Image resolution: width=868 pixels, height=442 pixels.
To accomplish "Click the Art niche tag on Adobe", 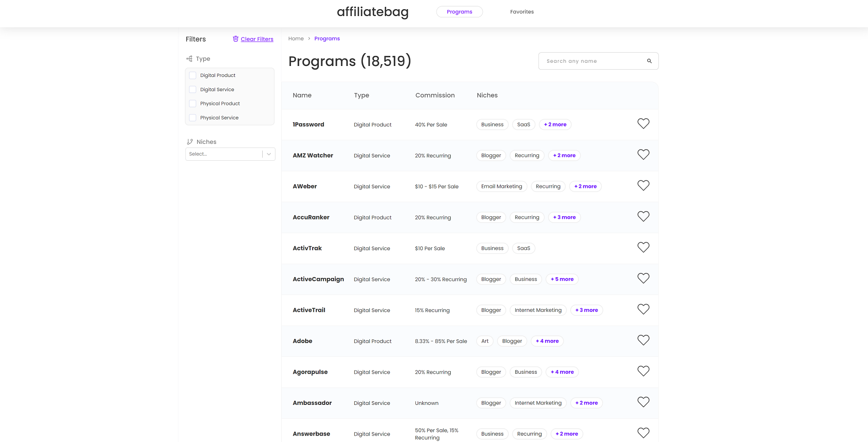I will [x=485, y=341].
